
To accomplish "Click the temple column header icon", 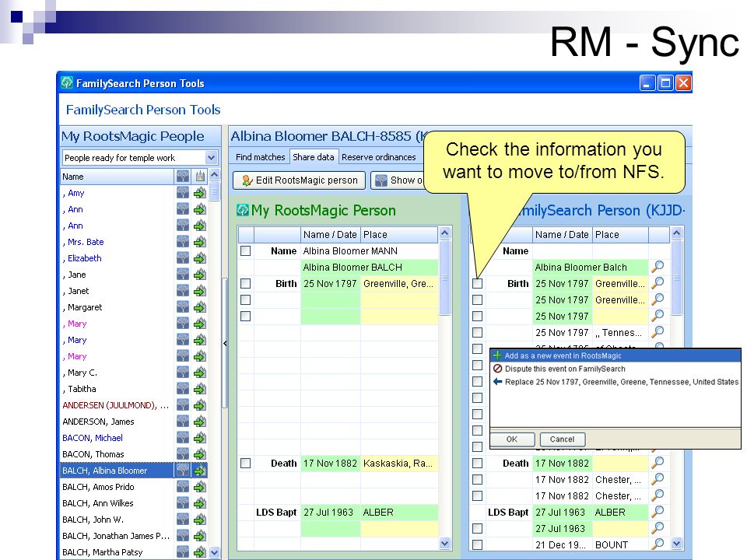I will (x=200, y=177).
